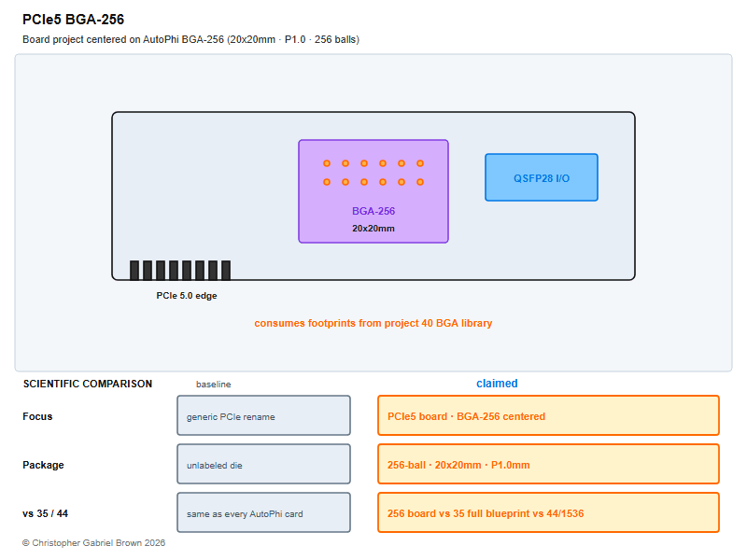Select the 256-ball 20x20mm P1.0mm box

(x=548, y=464)
